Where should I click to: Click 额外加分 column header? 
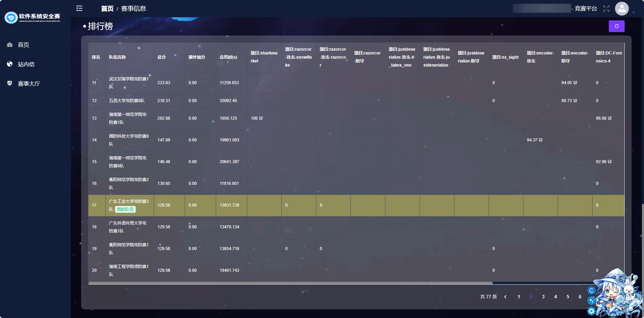pos(197,57)
